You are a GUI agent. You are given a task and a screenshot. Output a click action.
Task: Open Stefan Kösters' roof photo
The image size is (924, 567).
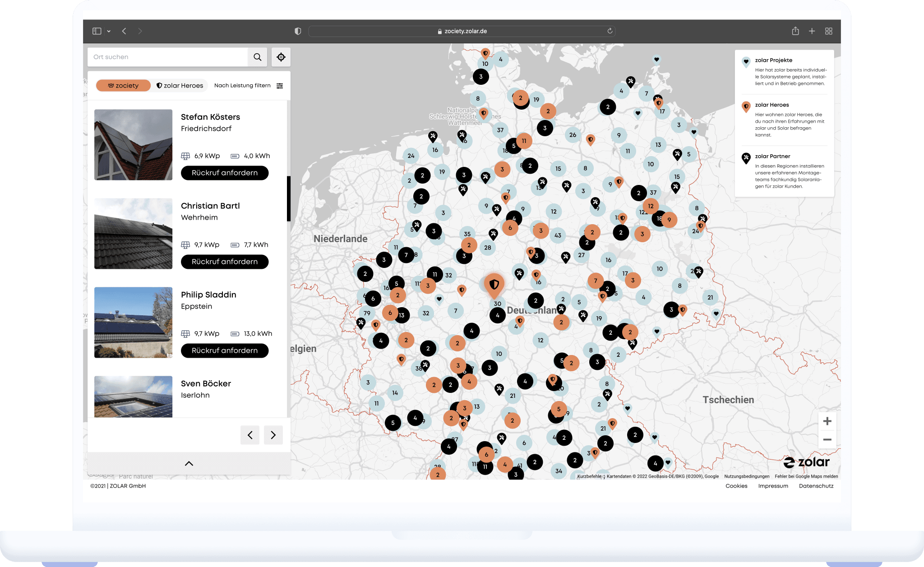click(x=133, y=145)
